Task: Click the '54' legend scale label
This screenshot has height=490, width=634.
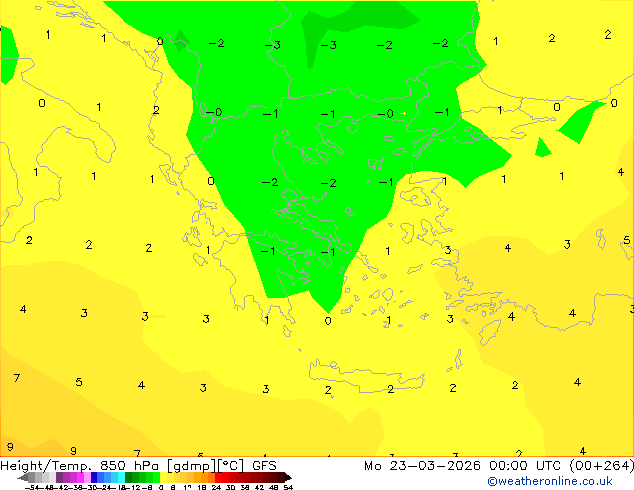Action: 288,488
